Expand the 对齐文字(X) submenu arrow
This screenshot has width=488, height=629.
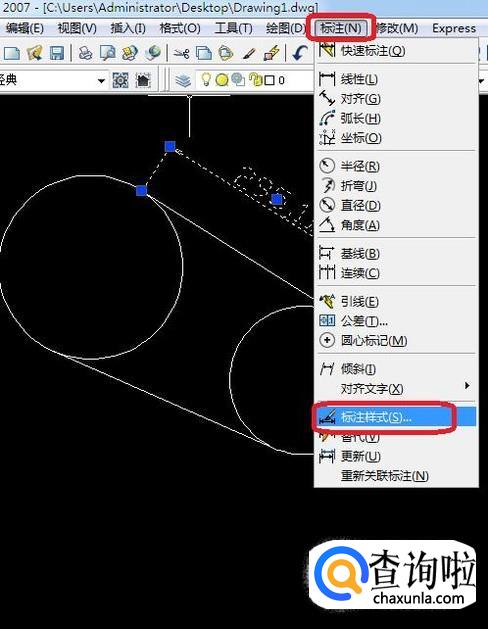tap(467, 386)
